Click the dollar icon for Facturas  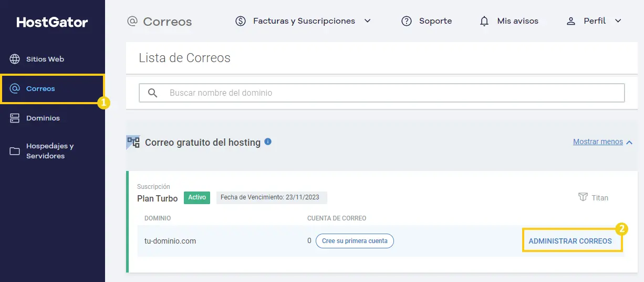pos(241,21)
